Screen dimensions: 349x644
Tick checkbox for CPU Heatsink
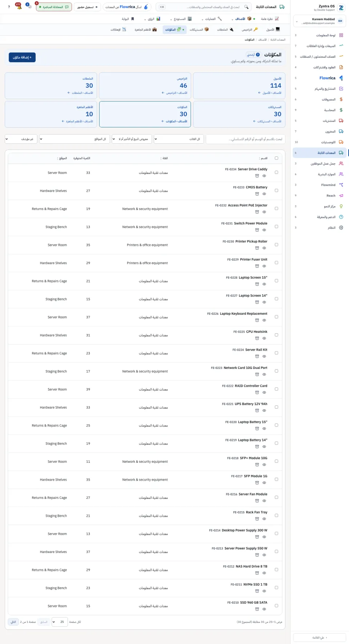[277, 335]
